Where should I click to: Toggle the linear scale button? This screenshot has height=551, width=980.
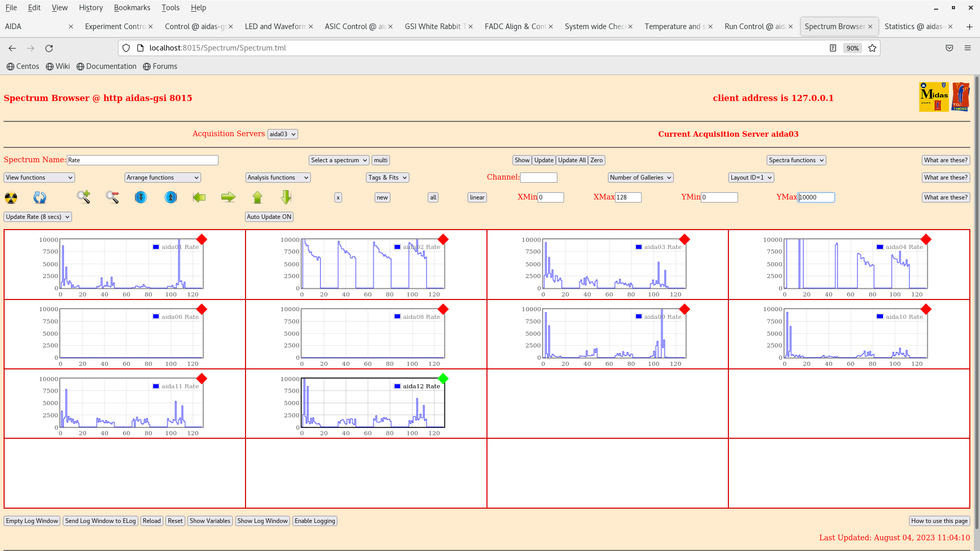477,197
